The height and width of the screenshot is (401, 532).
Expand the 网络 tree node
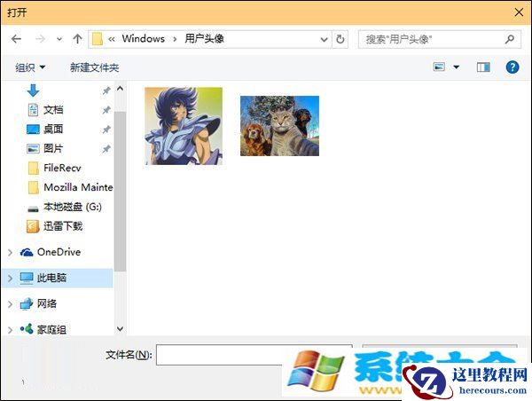coord(10,304)
